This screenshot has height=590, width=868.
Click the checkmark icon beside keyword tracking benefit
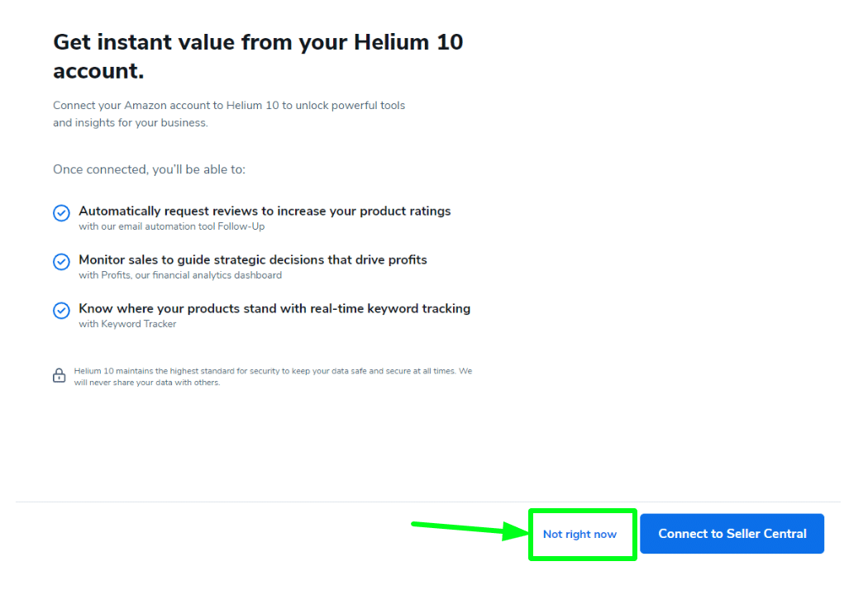[x=61, y=310]
